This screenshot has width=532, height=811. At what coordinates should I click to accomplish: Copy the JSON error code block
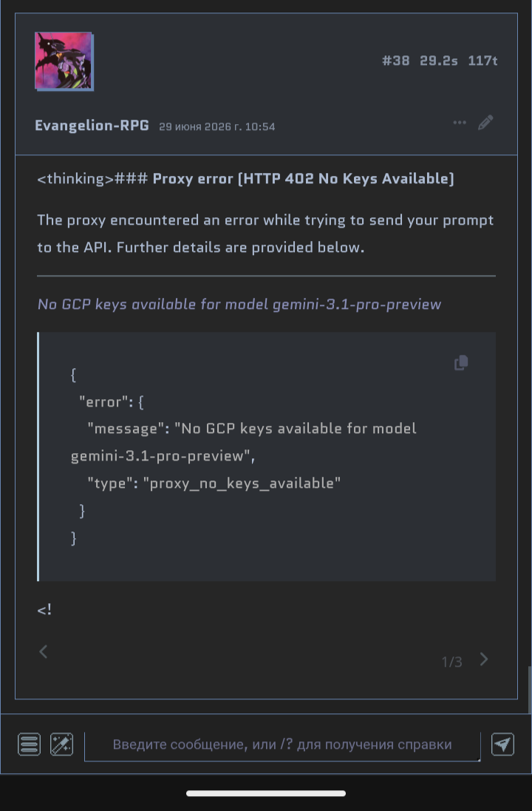click(461, 363)
